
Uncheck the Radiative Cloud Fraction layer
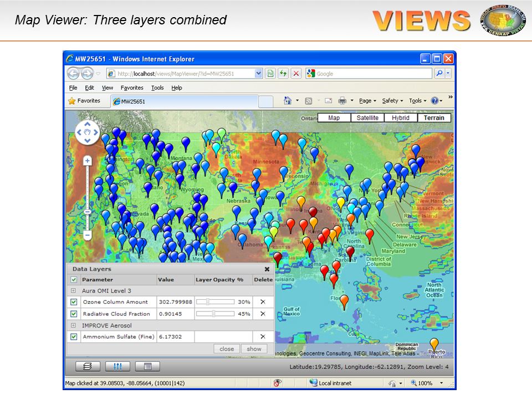pyautogui.click(x=74, y=314)
